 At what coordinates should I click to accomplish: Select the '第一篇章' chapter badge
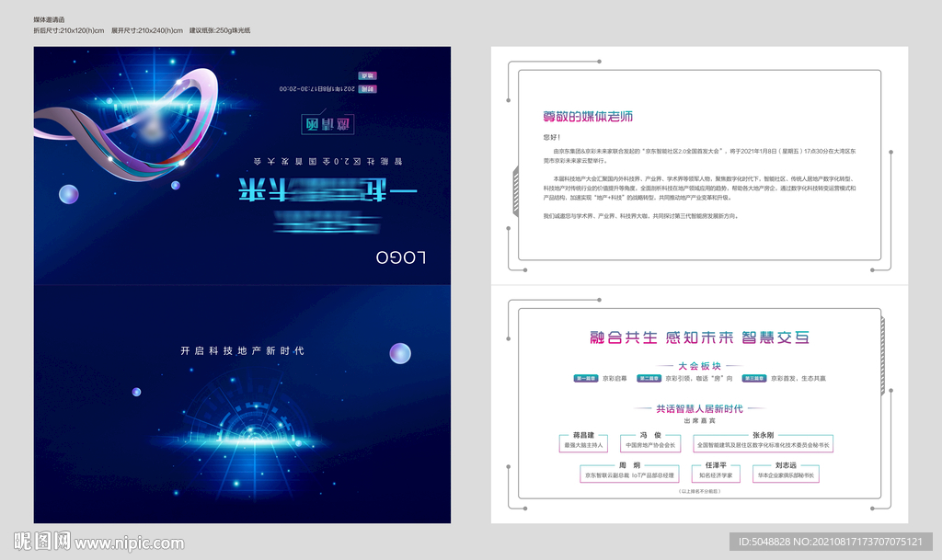pyautogui.click(x=586, y=378)
